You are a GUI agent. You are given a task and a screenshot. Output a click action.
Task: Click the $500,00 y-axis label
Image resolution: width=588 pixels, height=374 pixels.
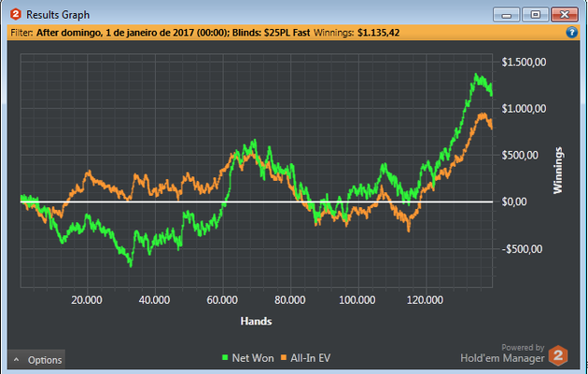point(520,155)
